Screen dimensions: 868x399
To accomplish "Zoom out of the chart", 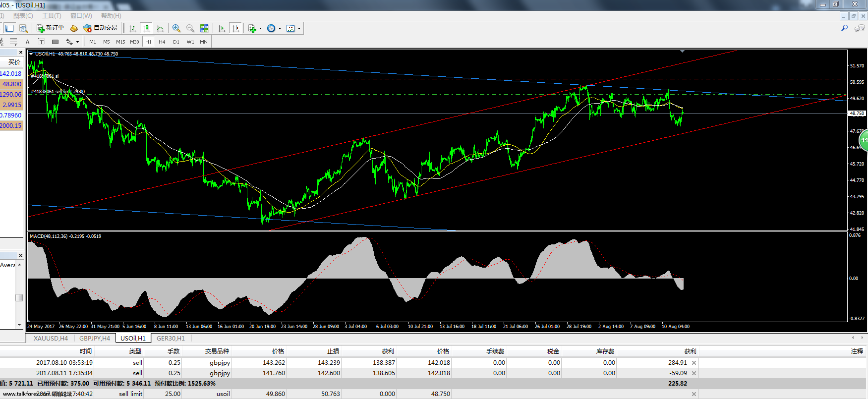I will point(190,28).
